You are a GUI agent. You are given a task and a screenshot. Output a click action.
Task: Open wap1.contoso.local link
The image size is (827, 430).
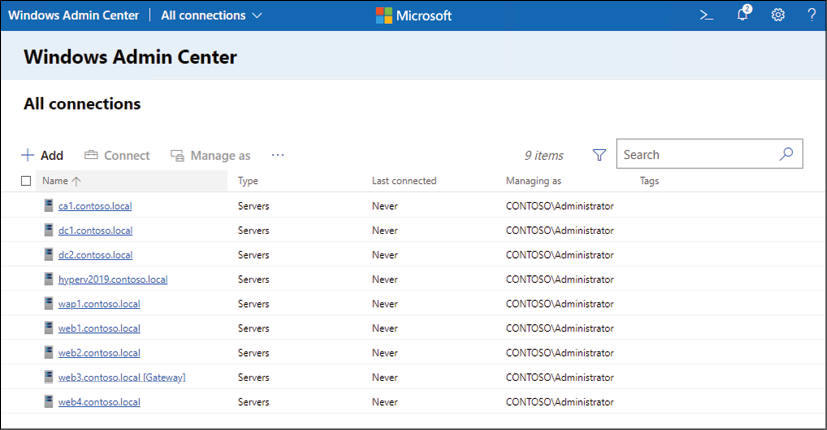pyautogui.click(x=99, y=304)
